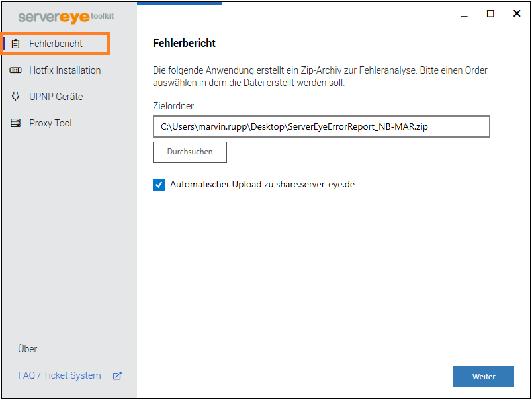Click the Zielordner path input field
This screenshot has height=400, width=532.
322,126
